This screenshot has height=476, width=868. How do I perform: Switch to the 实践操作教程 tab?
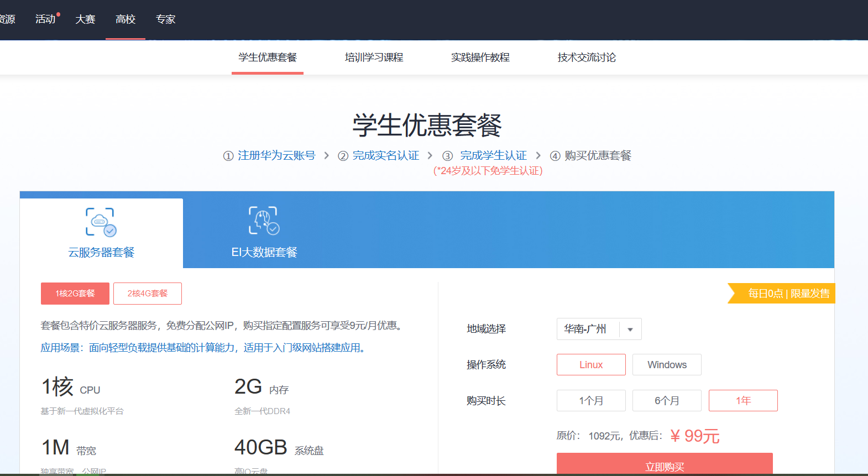[480, 57]
